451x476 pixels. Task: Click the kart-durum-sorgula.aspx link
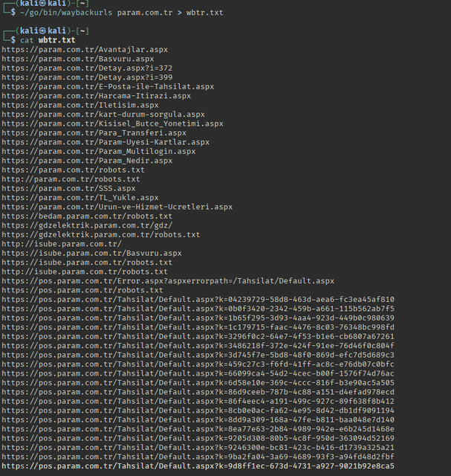(x=103, y=115)
